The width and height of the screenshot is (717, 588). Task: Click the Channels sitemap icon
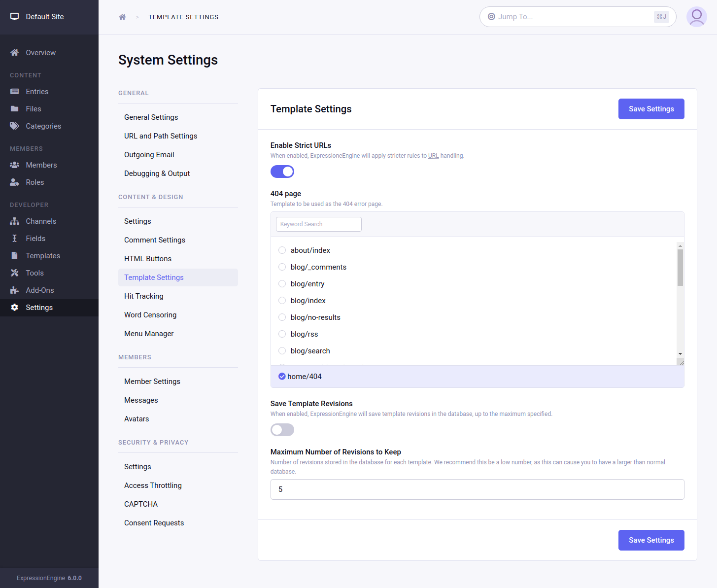(15, 221)
